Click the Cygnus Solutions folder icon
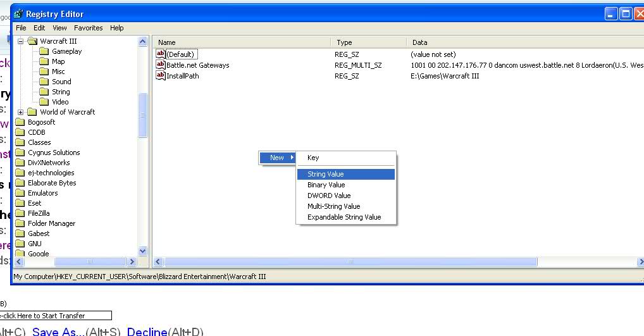This screenshot has height=336, width=644. point(20,152)
